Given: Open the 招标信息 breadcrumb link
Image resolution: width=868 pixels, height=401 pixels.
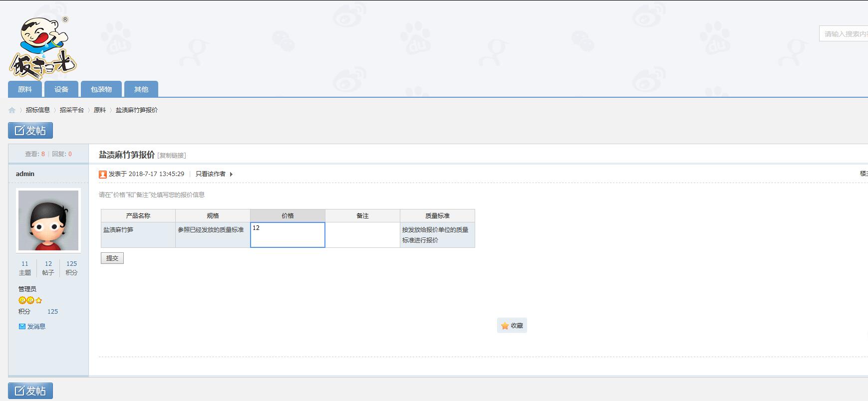Looking at the screenshot, I should (38, 110).
